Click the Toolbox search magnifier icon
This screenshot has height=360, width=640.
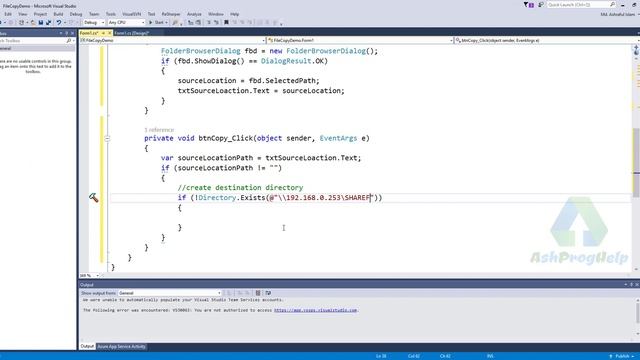click(x=69, y=41)
